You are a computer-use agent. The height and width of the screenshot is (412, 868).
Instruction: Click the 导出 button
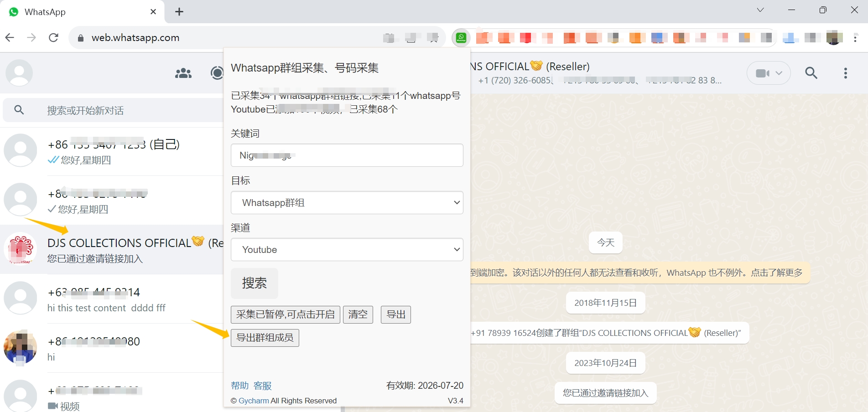(396, 314)
